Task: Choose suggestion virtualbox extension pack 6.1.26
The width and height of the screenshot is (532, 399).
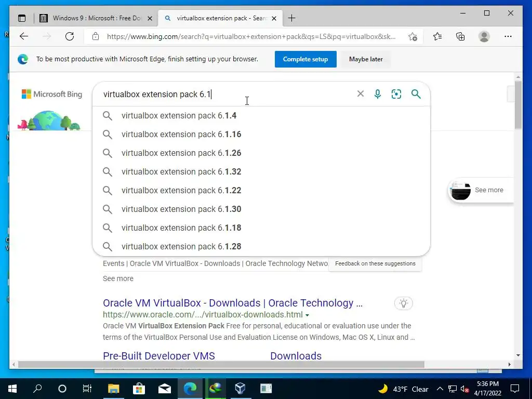Action: point(261,153)
